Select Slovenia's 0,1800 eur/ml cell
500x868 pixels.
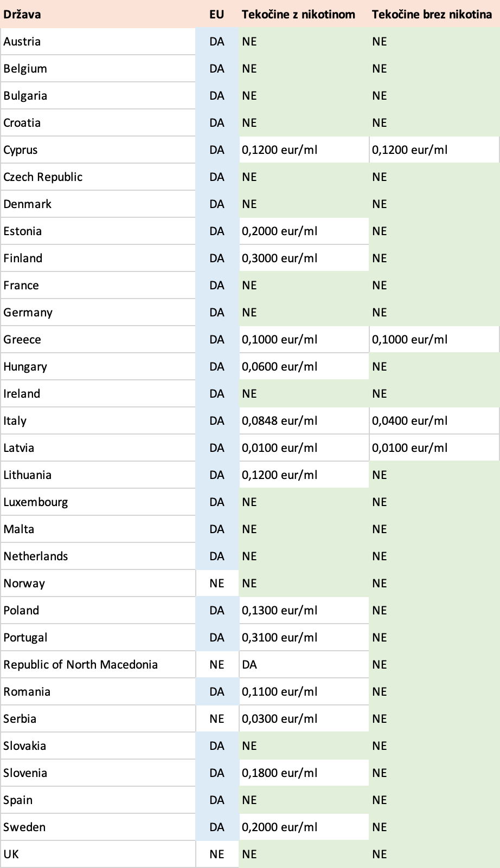click(304, 773)
